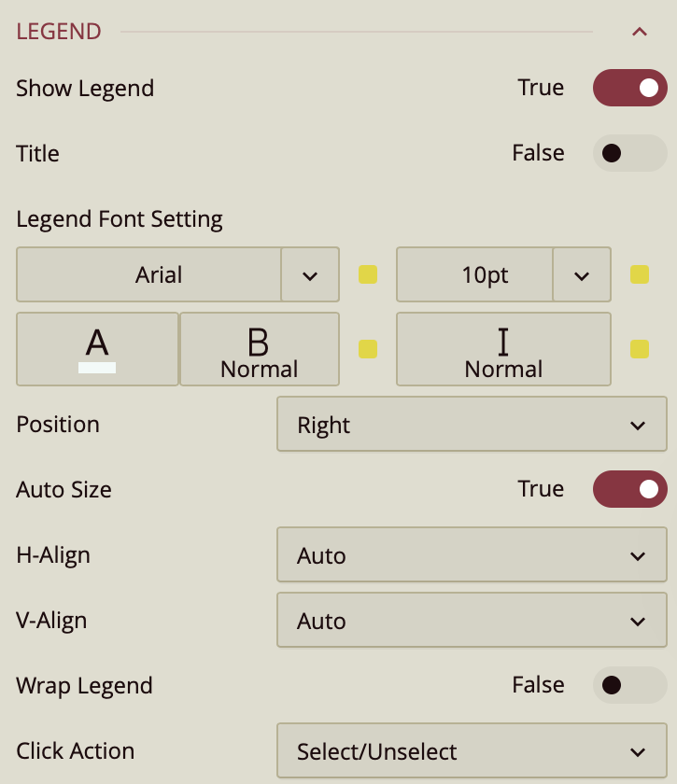Click the Arial font name field
This screenshot has height=784, width=677.
click(x=149, y=275)
